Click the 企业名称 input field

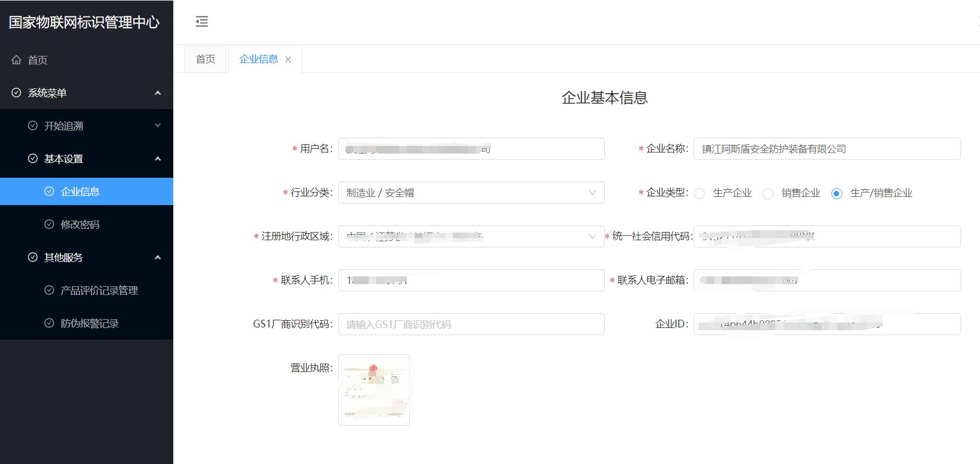point(827,149)
